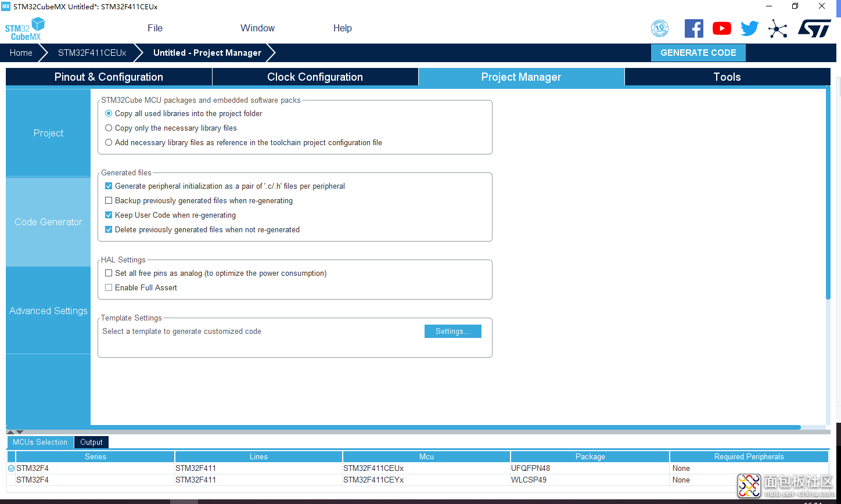Toggle Generate peripheral initialization as .c/.h pair
This screenshot has width=841, height=504.
[109, 186]
